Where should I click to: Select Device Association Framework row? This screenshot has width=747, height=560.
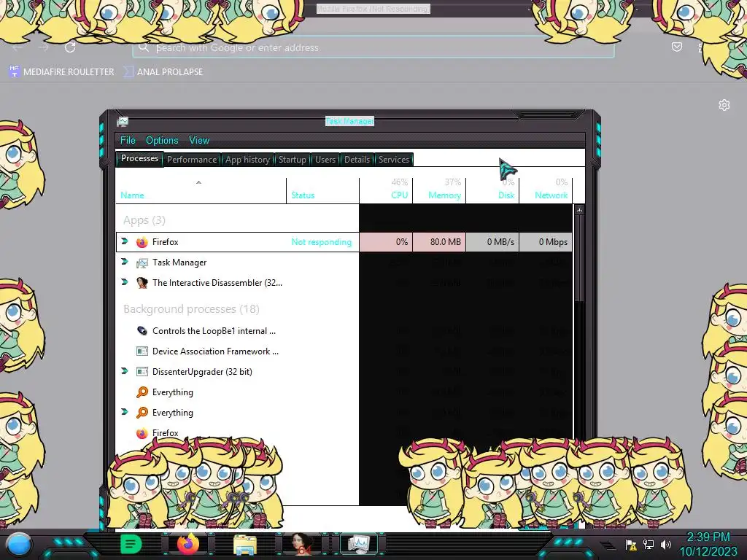[x=215, y=351]
